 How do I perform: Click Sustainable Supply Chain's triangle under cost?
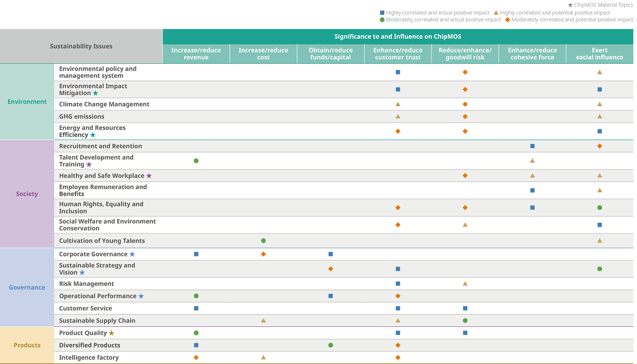263,320
